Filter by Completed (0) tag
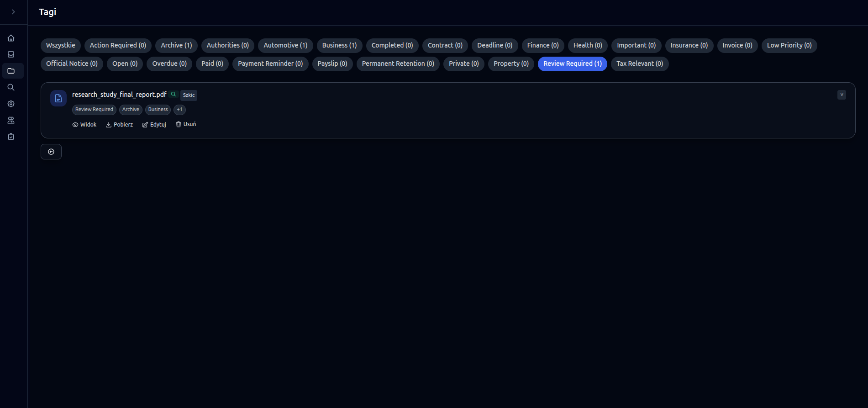 [392, 45]
